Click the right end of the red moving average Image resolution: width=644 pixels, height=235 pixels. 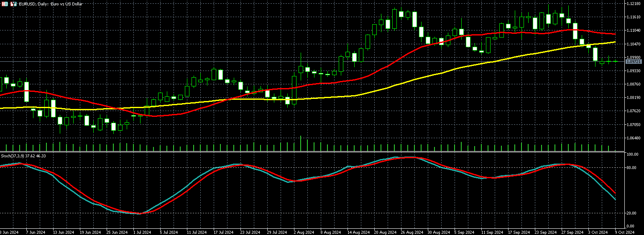point(615,34)
